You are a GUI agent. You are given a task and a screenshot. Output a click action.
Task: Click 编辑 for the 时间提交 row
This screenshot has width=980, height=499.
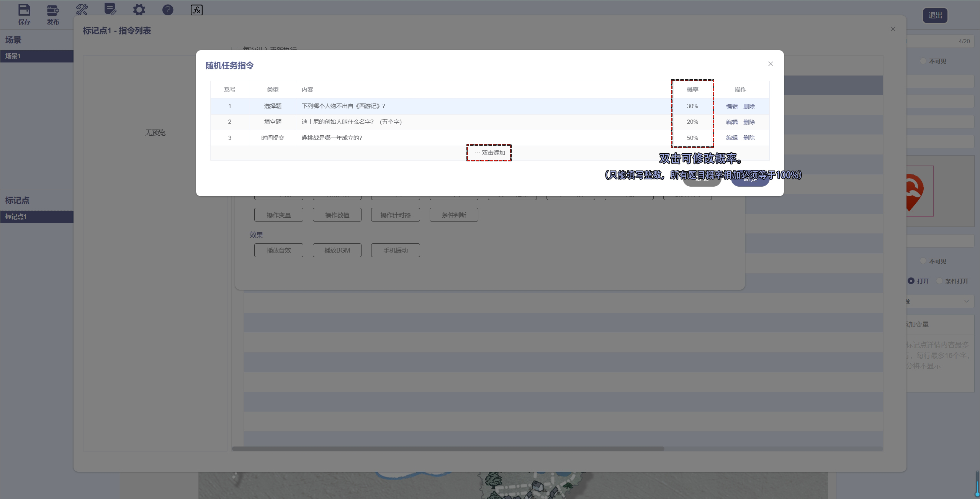pyautogui.click(x=731, y=138)
